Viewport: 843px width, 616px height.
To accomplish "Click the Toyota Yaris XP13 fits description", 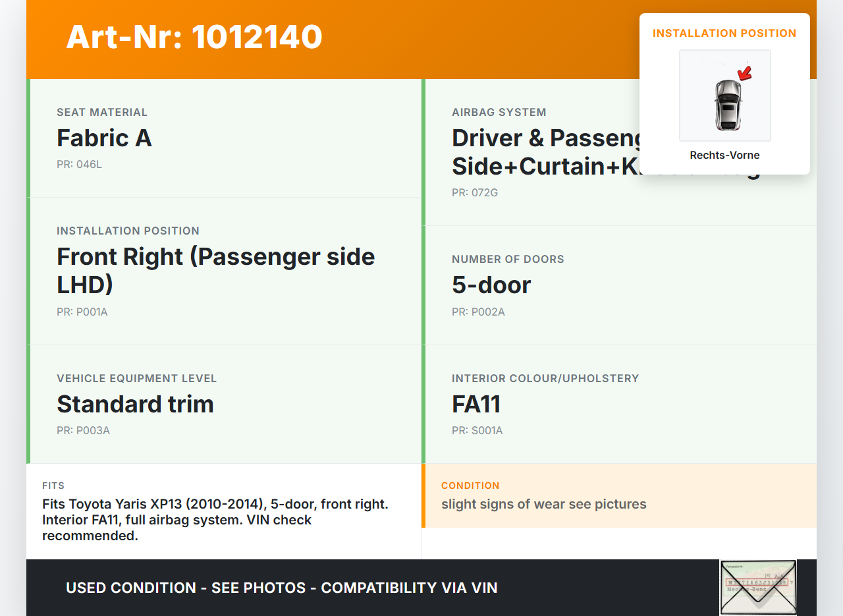I will (215, 520).
